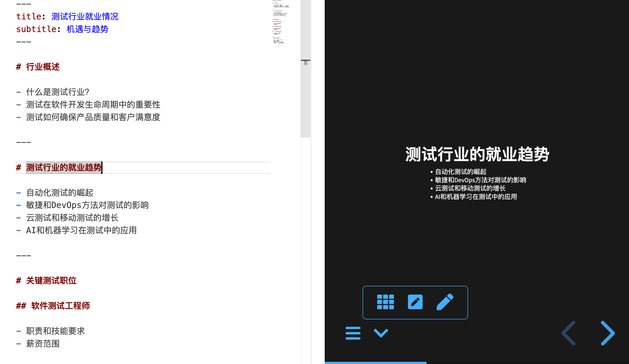Click the slide bullet AI和机器学习在测试中的应用
629x364 pixels.
(x=476, y=197)
